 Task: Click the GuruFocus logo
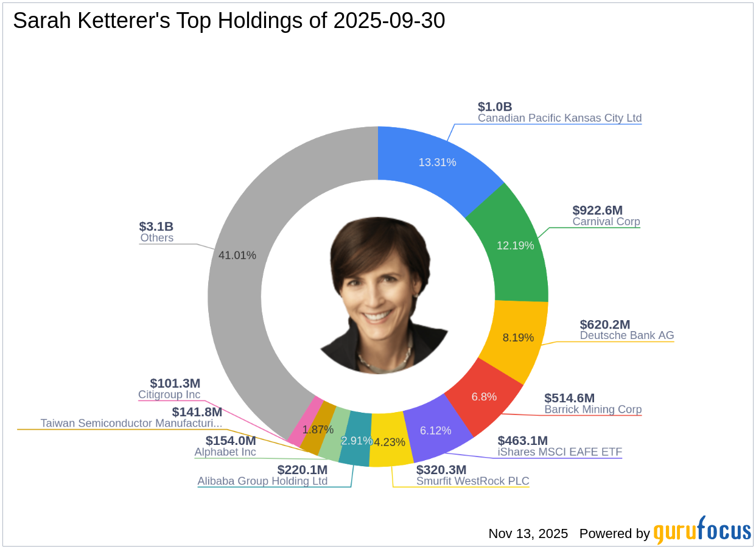pyautogui.click(x=702, y=531)
